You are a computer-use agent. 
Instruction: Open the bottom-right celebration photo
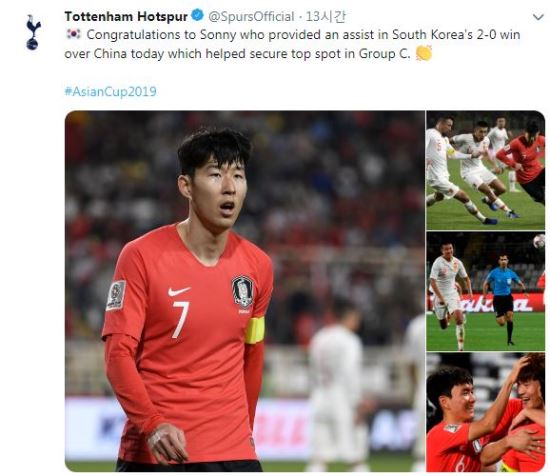tap(485, 412)
